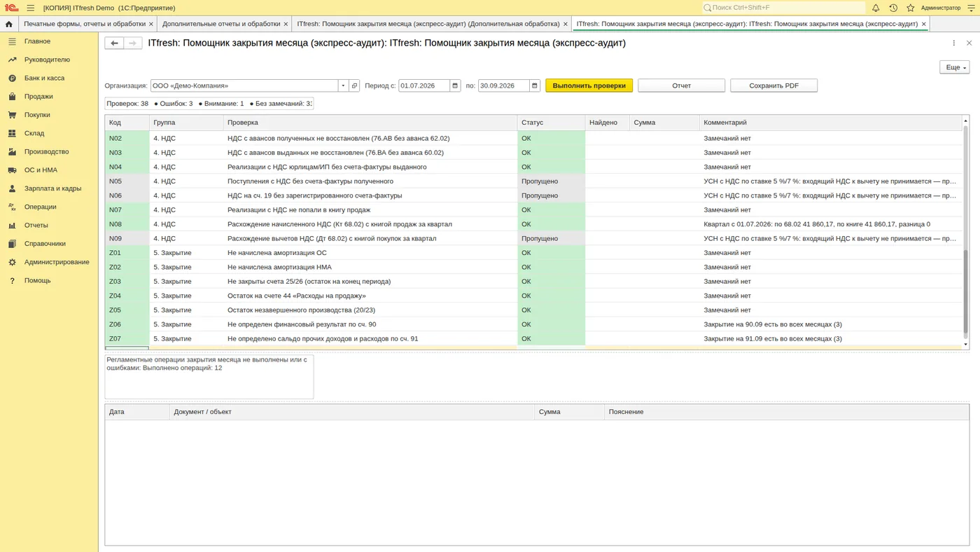Go to the home start page icon

pyautogui.click(x=8, y=24)
